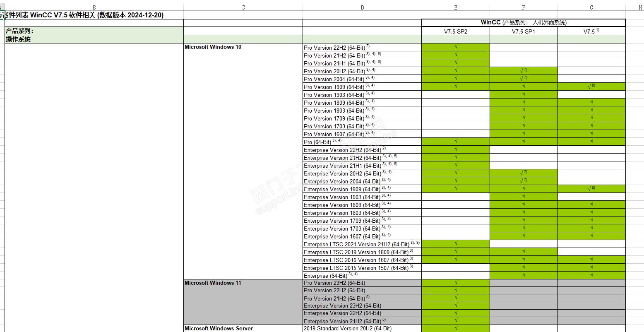This screenshot has width=644, height=332.
Task: Select "Enterprise Version 21H1 (64-Bit)" cell
Action: click(x=362, y=166)
